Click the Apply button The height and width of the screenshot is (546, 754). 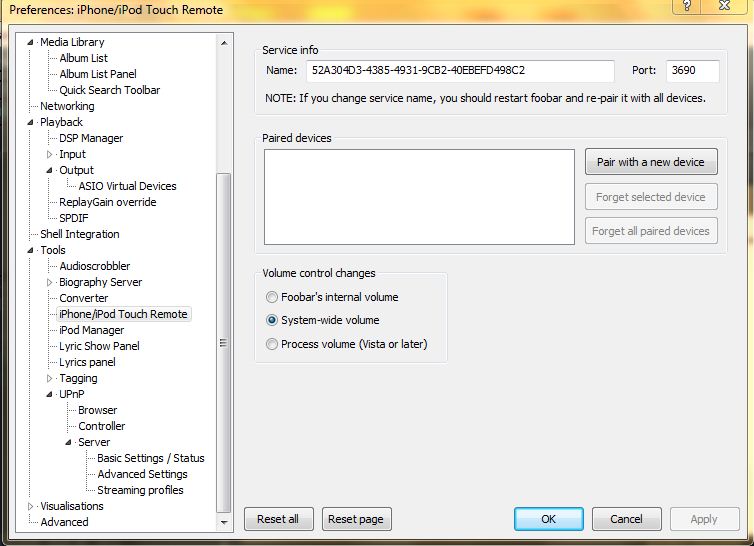704,519
